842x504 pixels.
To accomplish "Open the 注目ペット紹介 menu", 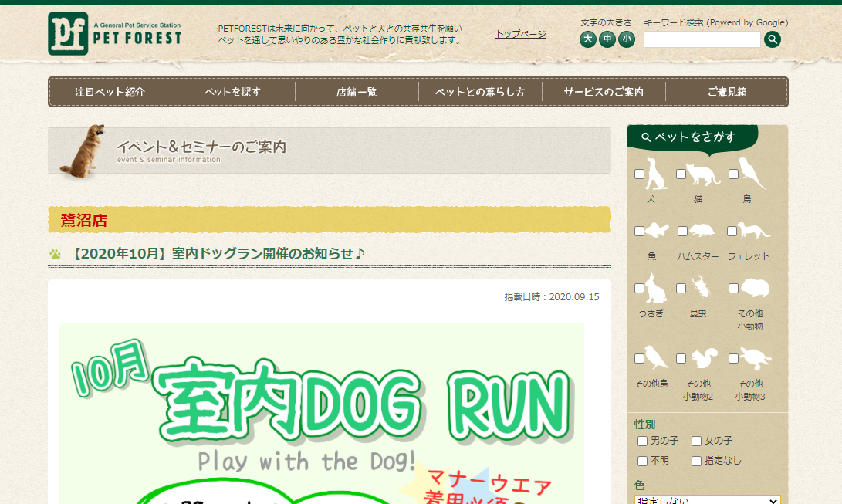I will click(110, 92).
